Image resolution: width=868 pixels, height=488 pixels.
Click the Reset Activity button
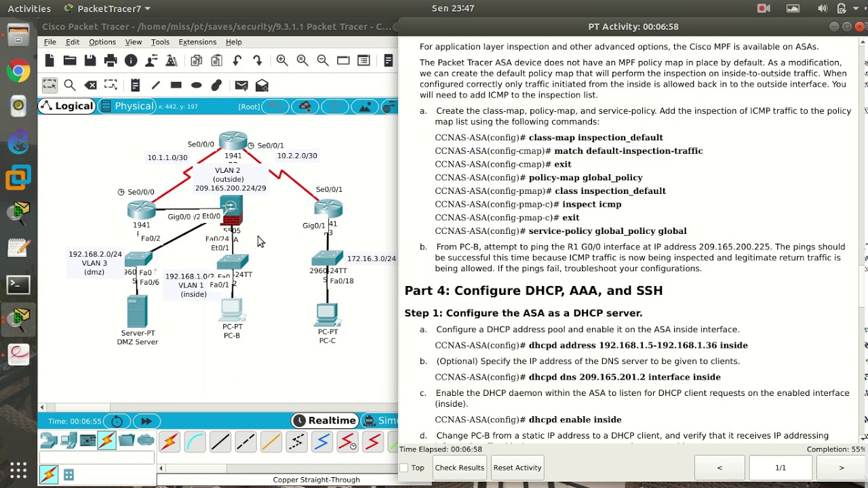point(517,468)
